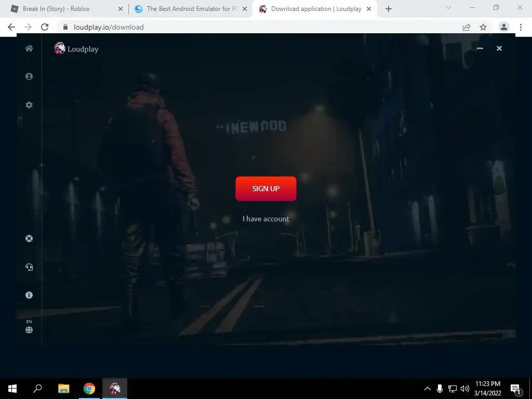
Task: Open Loudplay settings gear icon
Action: pyautogui.click(x=29, y=105)
